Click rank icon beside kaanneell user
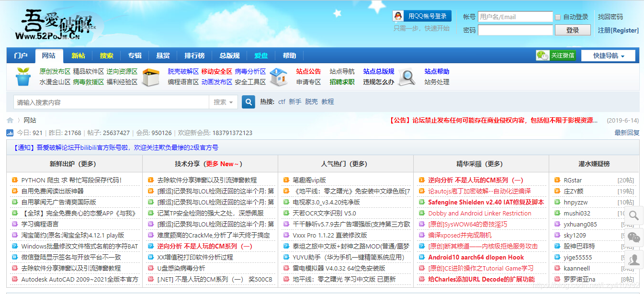644x294 pixels. (557, 268)
